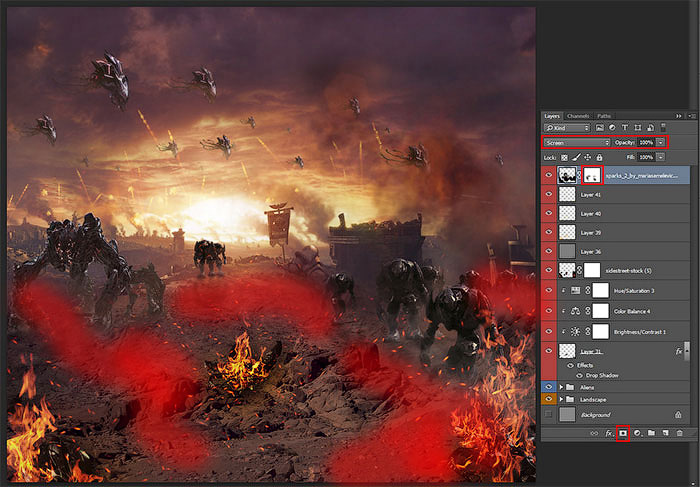Lock transparent pixels of the layer
This screenshot has width=700, height=487.
coord(564,158)
